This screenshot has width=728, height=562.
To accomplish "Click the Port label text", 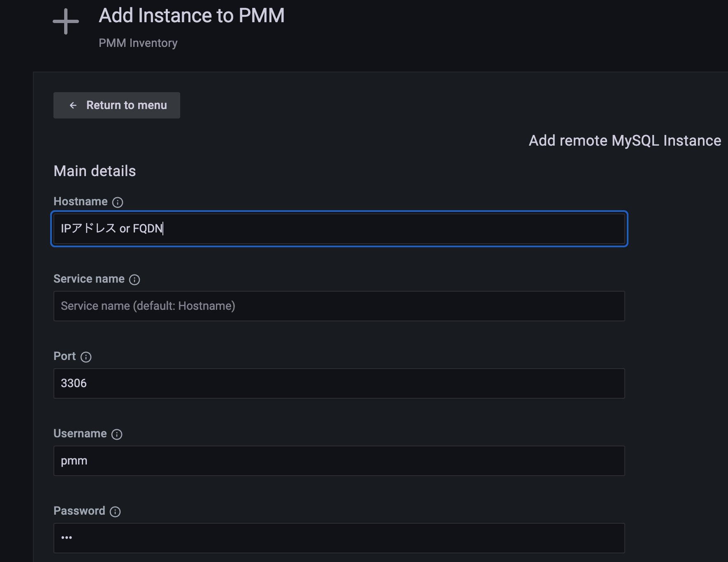I will point(65,356).
